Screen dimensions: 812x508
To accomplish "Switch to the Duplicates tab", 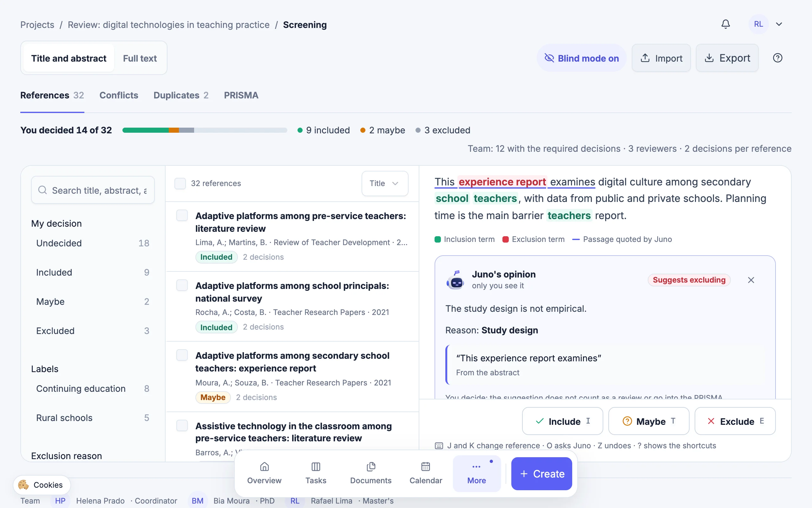I will [x=181, y=96].
